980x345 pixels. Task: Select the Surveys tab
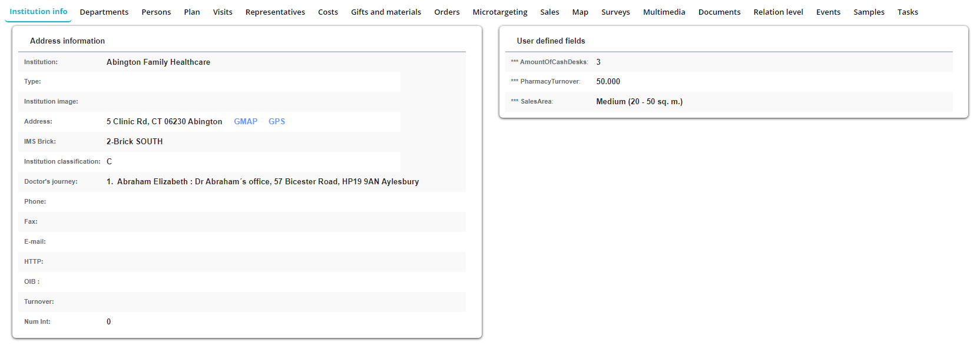click(615, 12)
